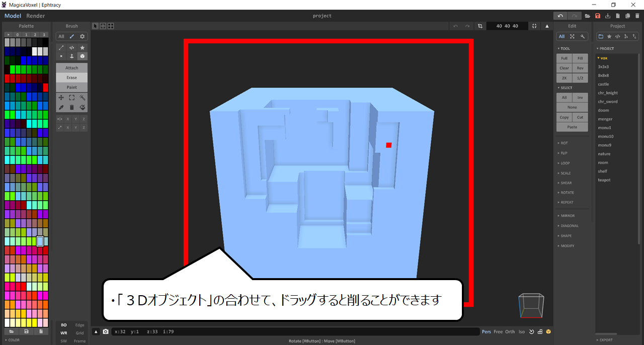Viewport: 644px width, 345px height.
Task: Select the Pers camera mode
Action: point(486,331)
